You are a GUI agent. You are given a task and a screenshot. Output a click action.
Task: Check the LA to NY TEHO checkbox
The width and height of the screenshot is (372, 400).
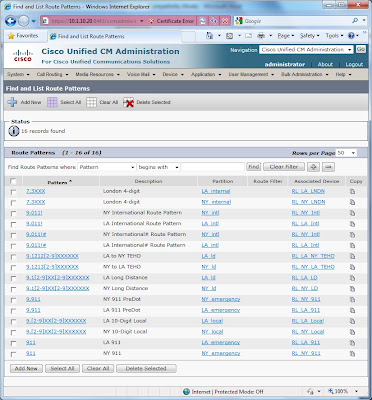click(x=13, y=257)
